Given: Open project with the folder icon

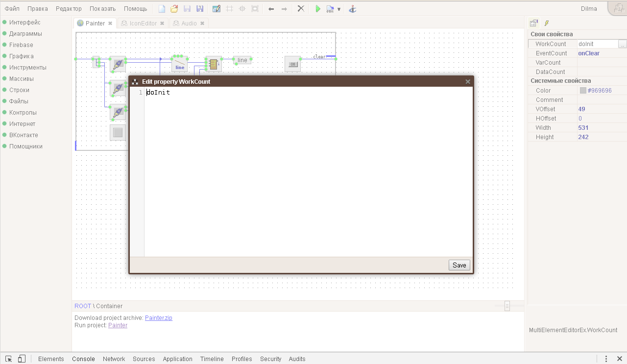Looking at the screenshot, I should coord(174,9).
